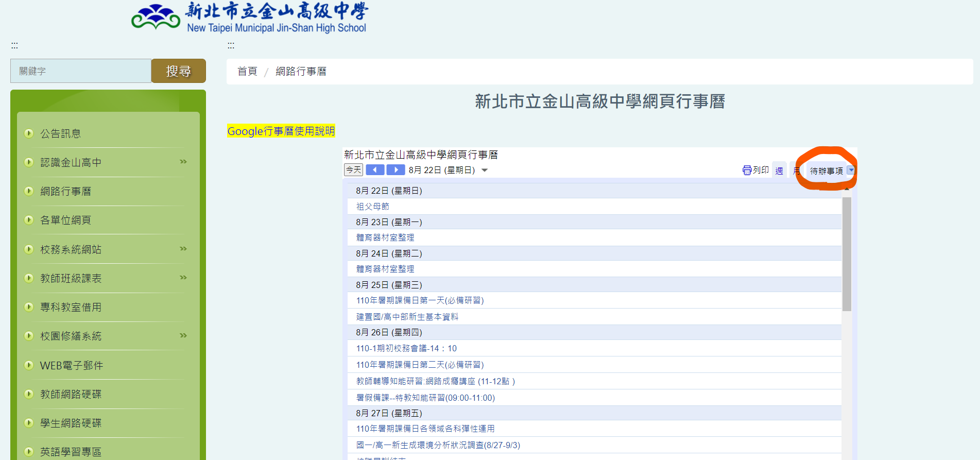The height and width of the screenshot is (460, 980).
Task: Open 110年暑期課備日第一天(必備研習) event
Action: (420, 300)
